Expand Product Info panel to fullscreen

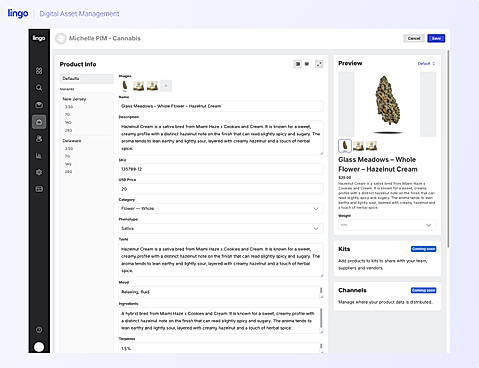tap(319, 64)
